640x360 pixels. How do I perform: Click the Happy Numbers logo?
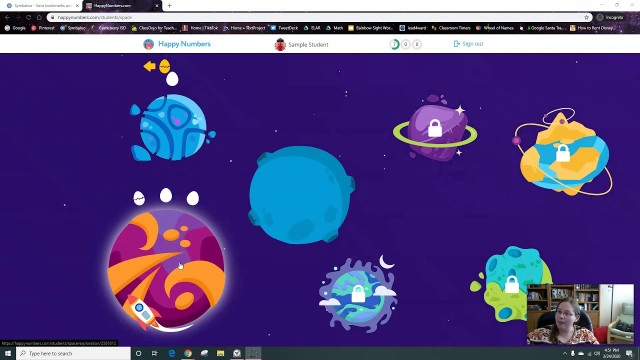click(x=177, y=44)
